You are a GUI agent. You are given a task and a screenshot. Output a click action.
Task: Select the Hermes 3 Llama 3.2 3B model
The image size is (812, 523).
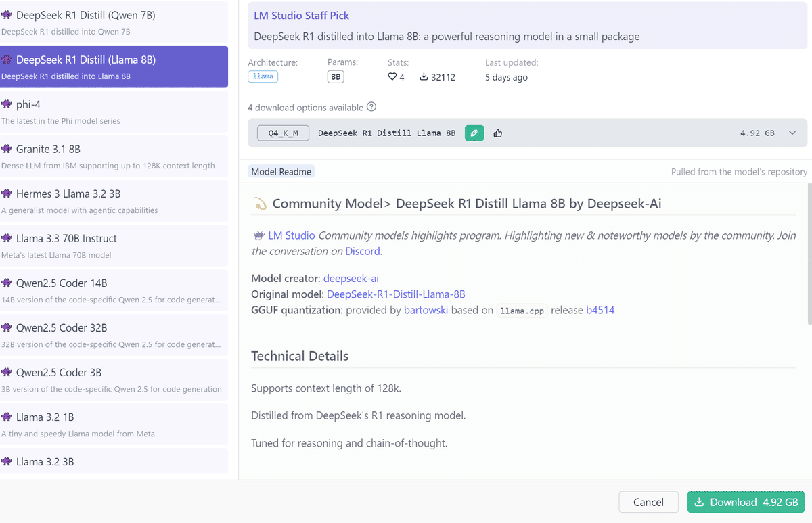pos(114,200)
